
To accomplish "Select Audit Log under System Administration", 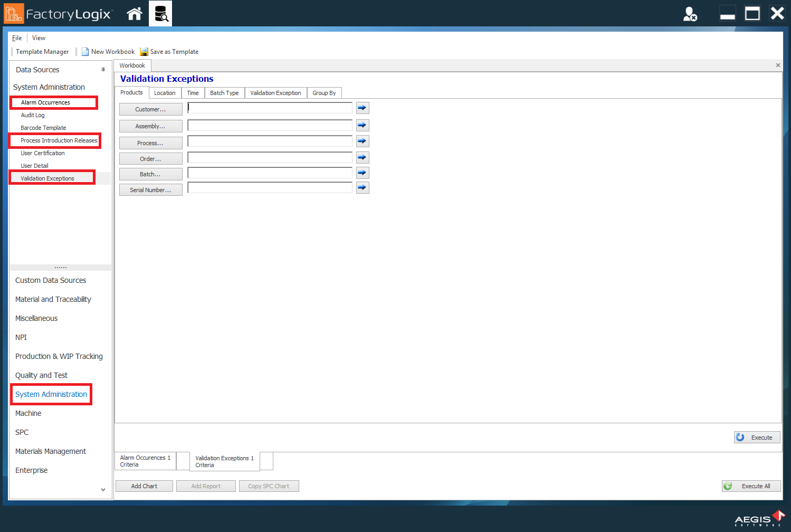I will [x=32, y=115].
